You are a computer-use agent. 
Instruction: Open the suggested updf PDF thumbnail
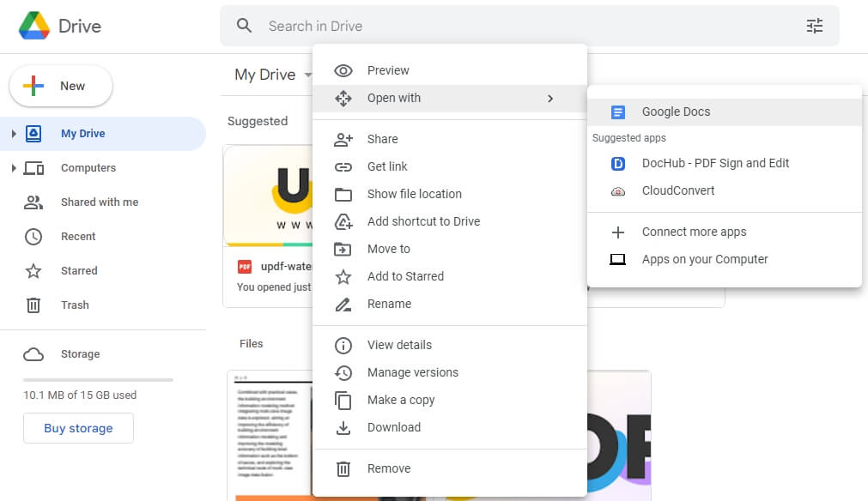(269, 196)
